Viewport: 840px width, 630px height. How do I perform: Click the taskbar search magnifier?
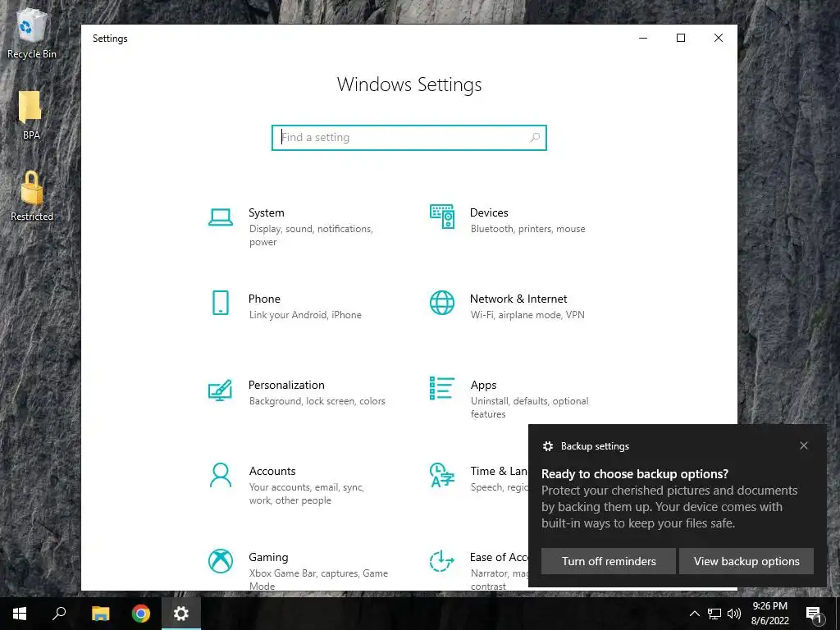click(59, 614)
